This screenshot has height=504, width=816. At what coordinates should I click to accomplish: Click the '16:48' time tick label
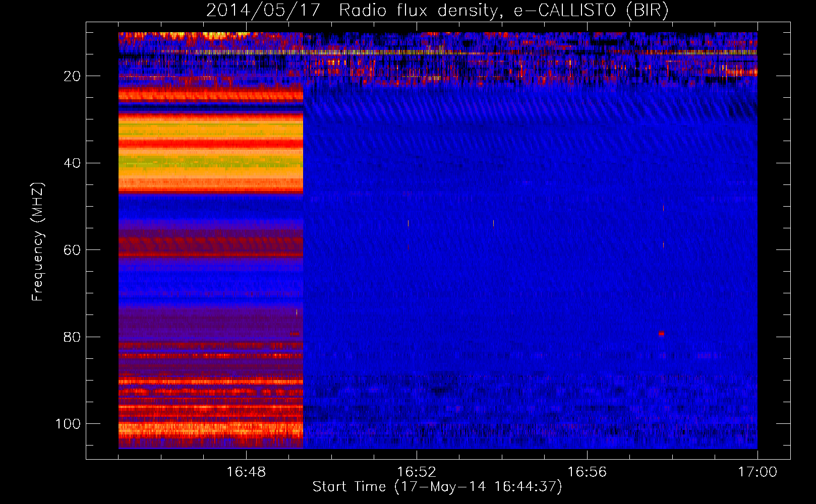click(246, 472)
